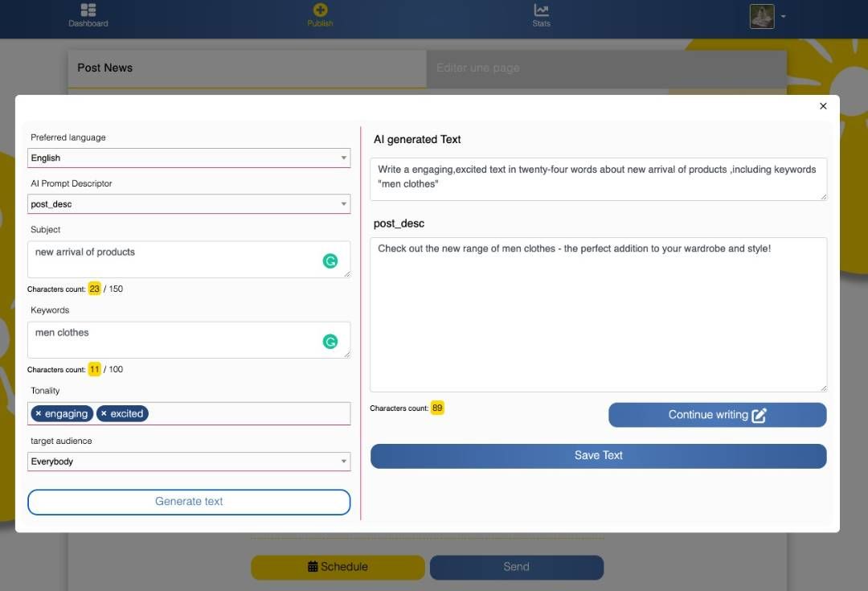This screenshot has height=591, width=868.
Task: Remove the 'excited' tonality tag
Action: pos(104,414)
